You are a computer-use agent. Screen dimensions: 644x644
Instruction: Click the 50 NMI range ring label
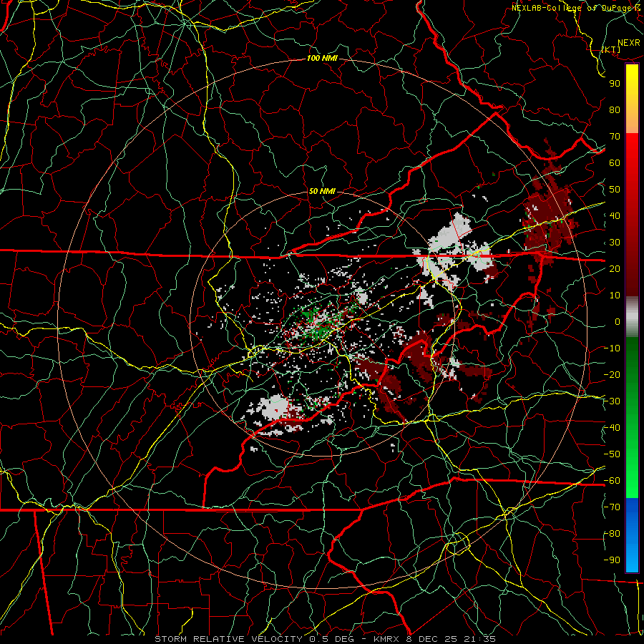click(x=322, y=191)
